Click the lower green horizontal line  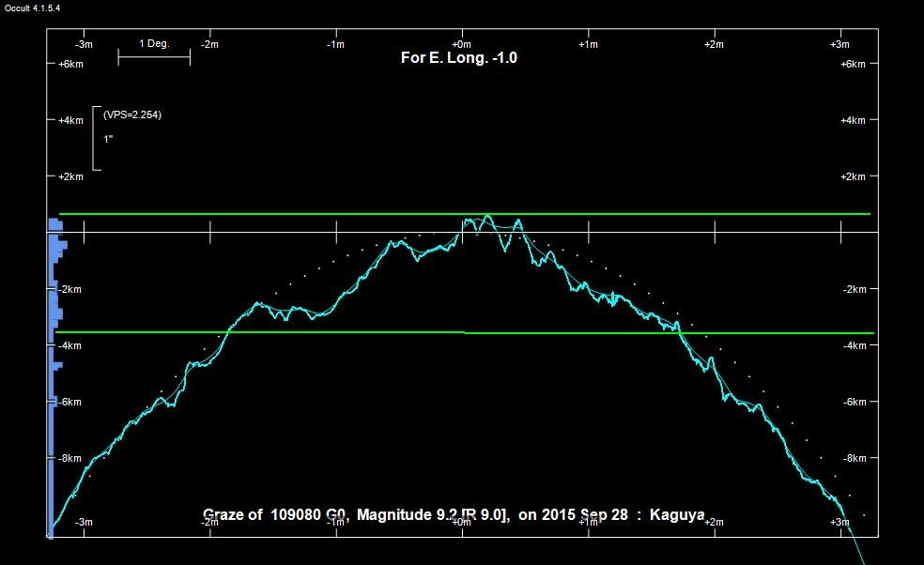pyautogui.click(x=282, y=332)
